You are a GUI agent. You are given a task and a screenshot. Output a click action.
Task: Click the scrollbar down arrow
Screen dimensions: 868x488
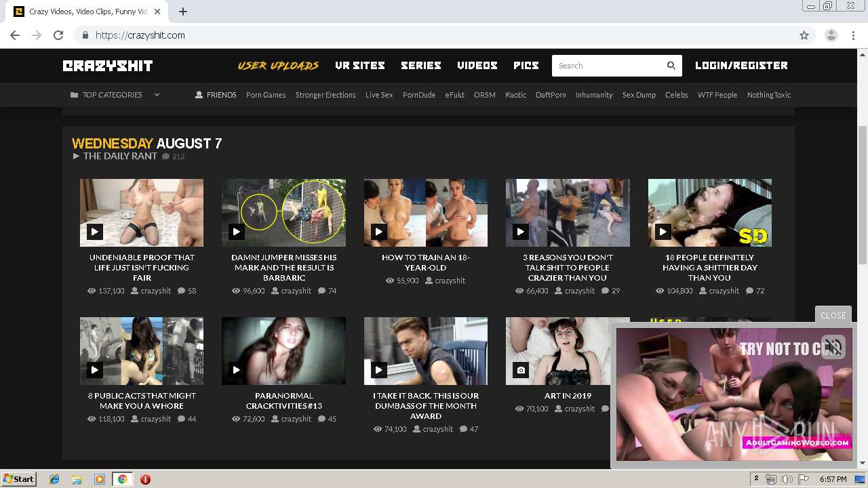[x=863, y=464]
